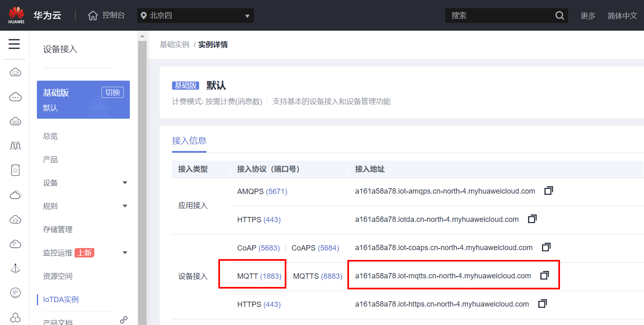Expand the 设备 menu item
Screen dimensions: 644x325
point(125,183)
